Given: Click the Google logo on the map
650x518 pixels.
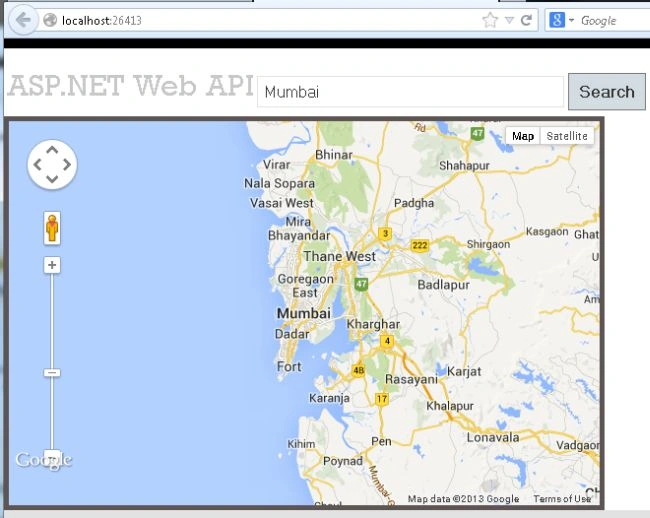Looking at the screenshot, I should click(44, 460).
